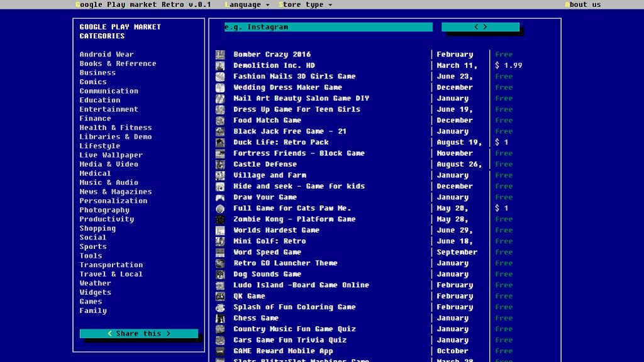Click the Full Game for Cats icon
This screenshot has width=644, height=362.
220,209
